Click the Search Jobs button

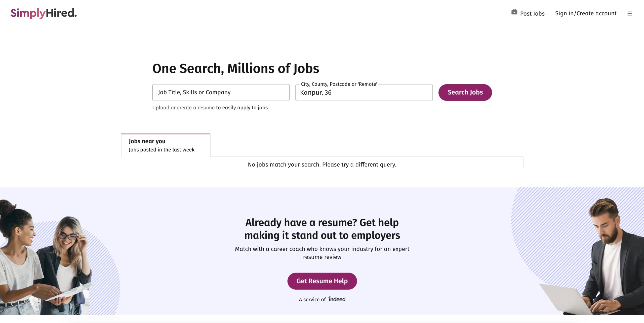click(465, 92)
